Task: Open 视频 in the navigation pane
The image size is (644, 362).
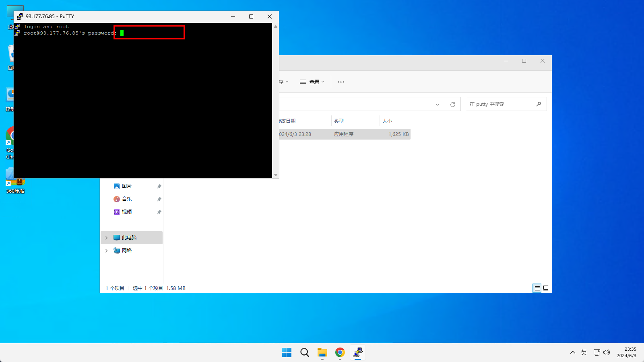Action: [x=127, y=212]
